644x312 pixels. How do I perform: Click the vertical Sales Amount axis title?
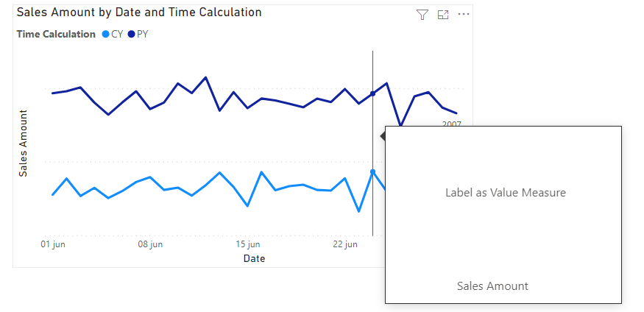click(x=23, y=143)
